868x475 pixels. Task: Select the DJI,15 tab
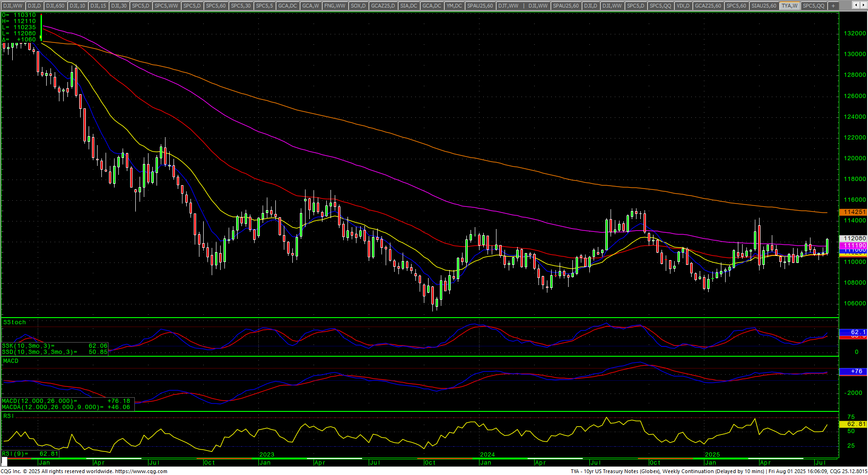point(98,6)
